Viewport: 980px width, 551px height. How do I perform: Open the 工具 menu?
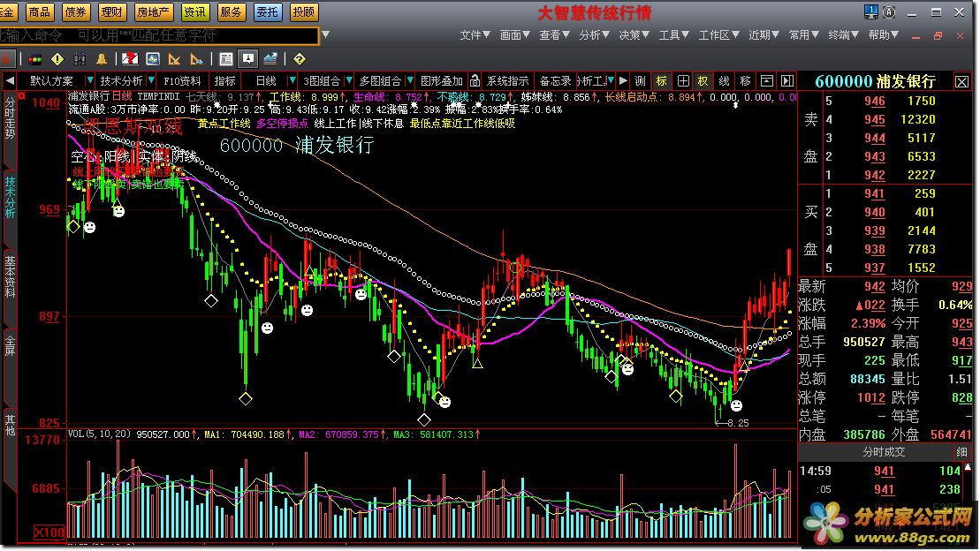(674, 35)
